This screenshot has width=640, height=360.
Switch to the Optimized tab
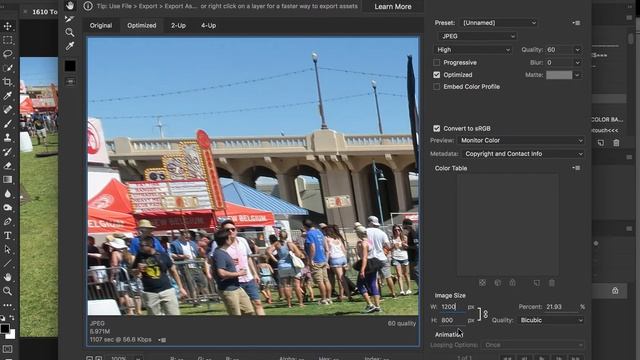pos(142,25)
